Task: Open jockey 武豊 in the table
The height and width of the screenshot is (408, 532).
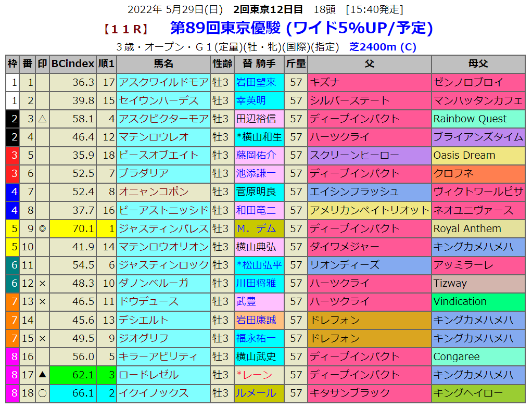Action: click(247, 301)
